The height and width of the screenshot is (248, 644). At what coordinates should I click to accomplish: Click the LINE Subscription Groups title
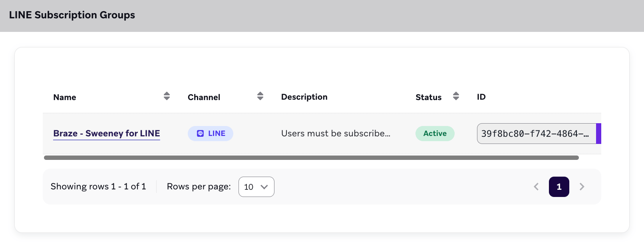click(x=72, y=15)
